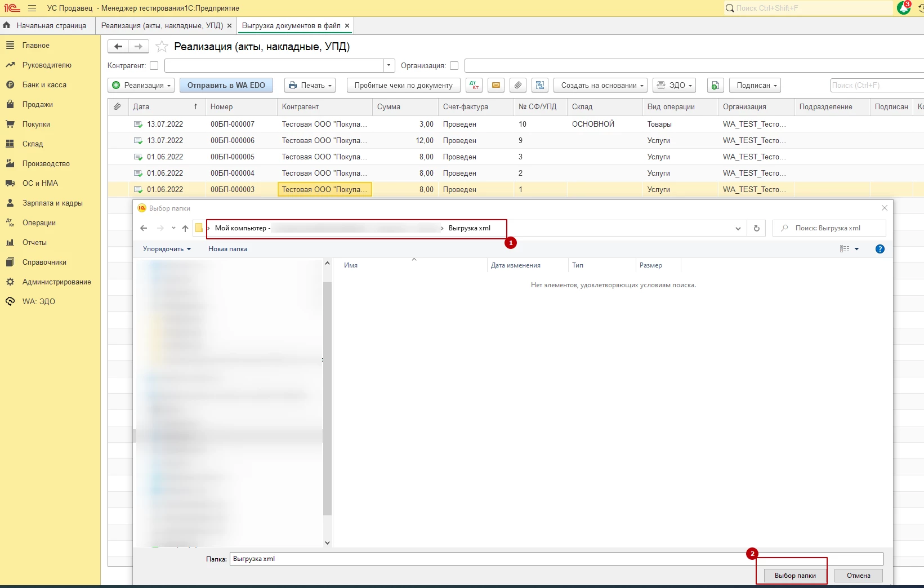Image resolution: width=924 pixels, height=588 pixels.
Task: Click the Отправить в WA EDO button
Action: point(226,85)
